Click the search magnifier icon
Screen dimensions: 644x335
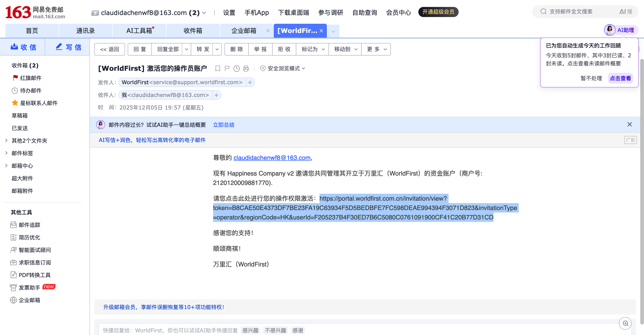tap(544, 11)
